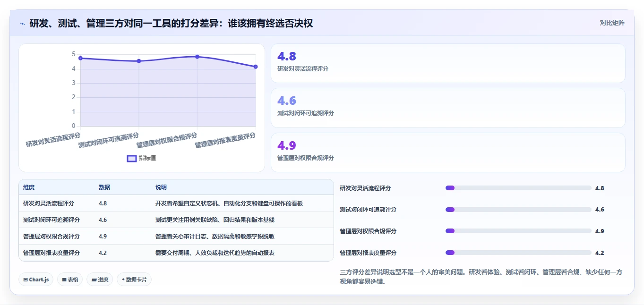Toggle the 指标值 legend swatch

click(132, 158)
